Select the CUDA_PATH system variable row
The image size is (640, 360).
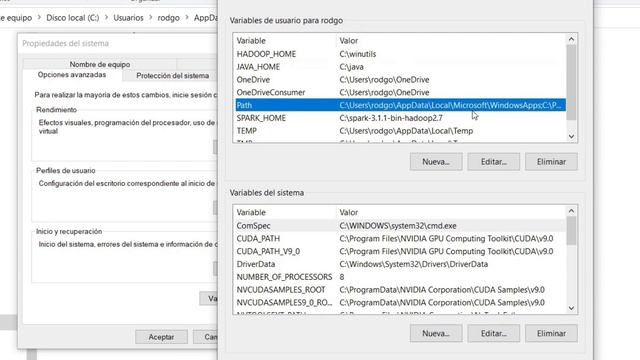click(400, 238)
